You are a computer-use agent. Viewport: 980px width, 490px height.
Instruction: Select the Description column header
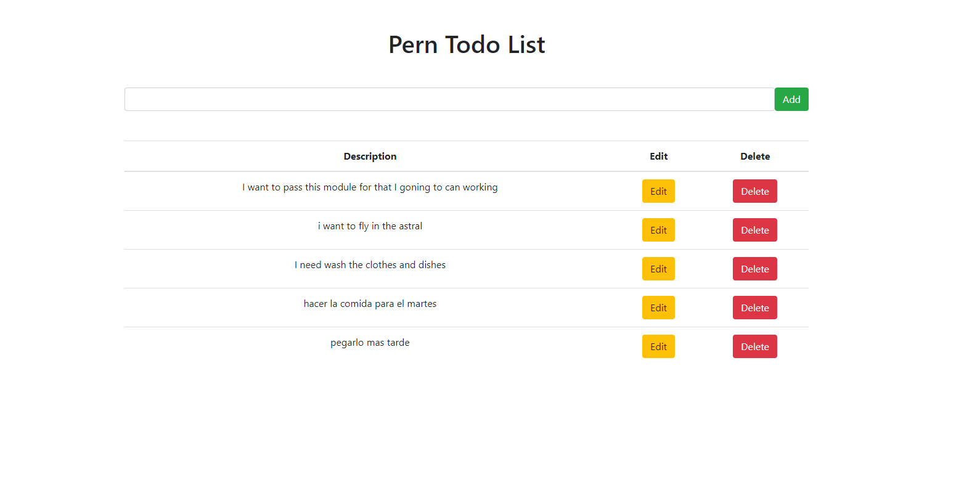click(x=370, y=157)
